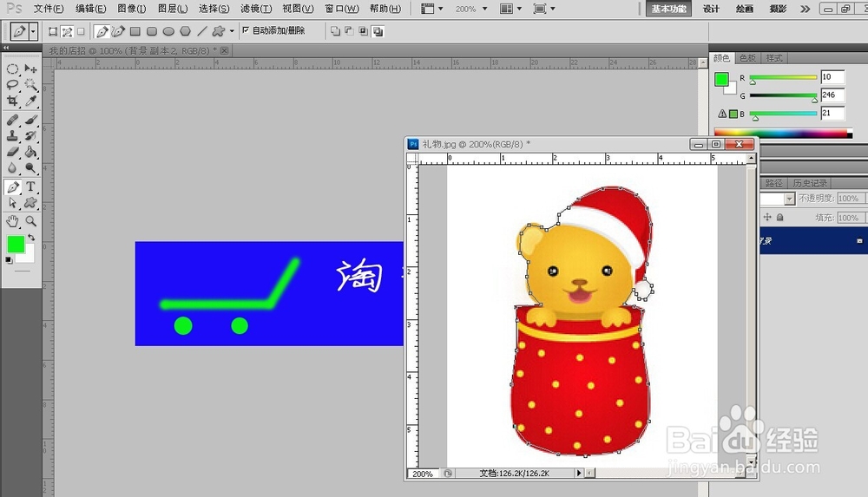Choose the Rectangle shape in options bar
Screen dimensions: 868x497
(x=135, y=31)
